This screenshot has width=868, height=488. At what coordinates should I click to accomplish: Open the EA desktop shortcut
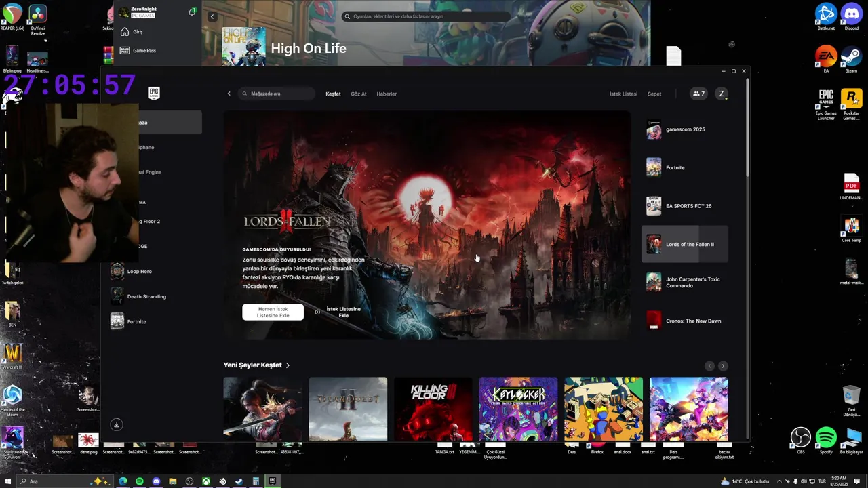tap(826, 59)
